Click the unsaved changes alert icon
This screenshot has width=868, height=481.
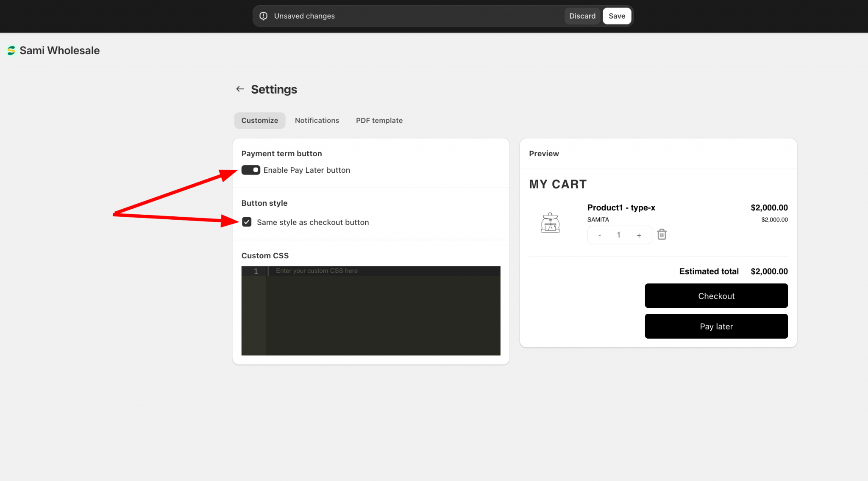263,16
